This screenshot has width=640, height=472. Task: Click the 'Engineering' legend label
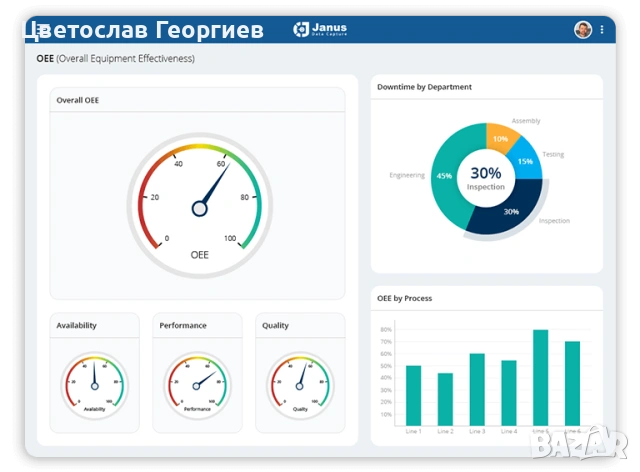[x=407, y=175]
